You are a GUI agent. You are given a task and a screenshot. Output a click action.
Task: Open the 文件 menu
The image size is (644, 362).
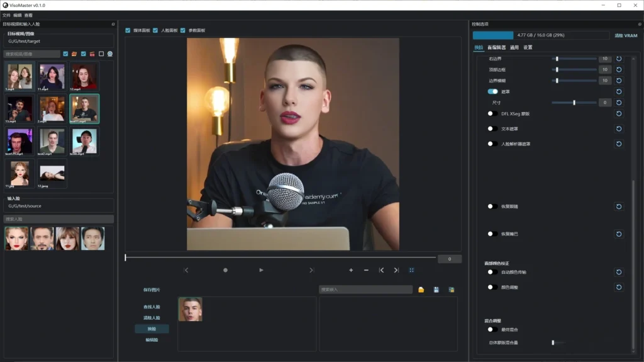[6, 15]
